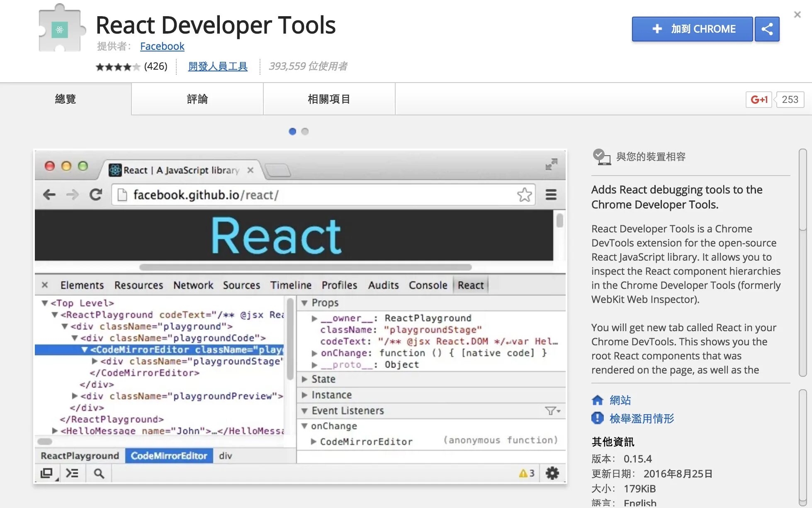The image size is (812, 508).
Task: Click the website home icon
Action: click(597, 400)
